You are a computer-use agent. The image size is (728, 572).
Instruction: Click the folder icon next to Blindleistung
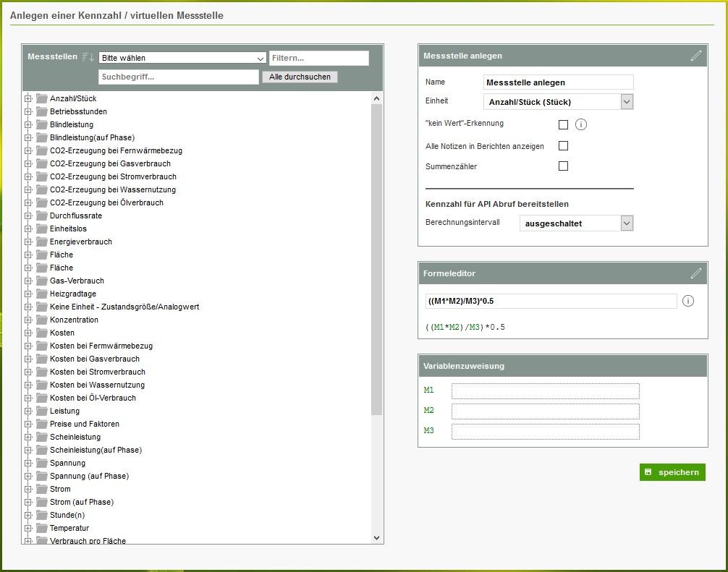pyautogui.click(x=41, y=124)
